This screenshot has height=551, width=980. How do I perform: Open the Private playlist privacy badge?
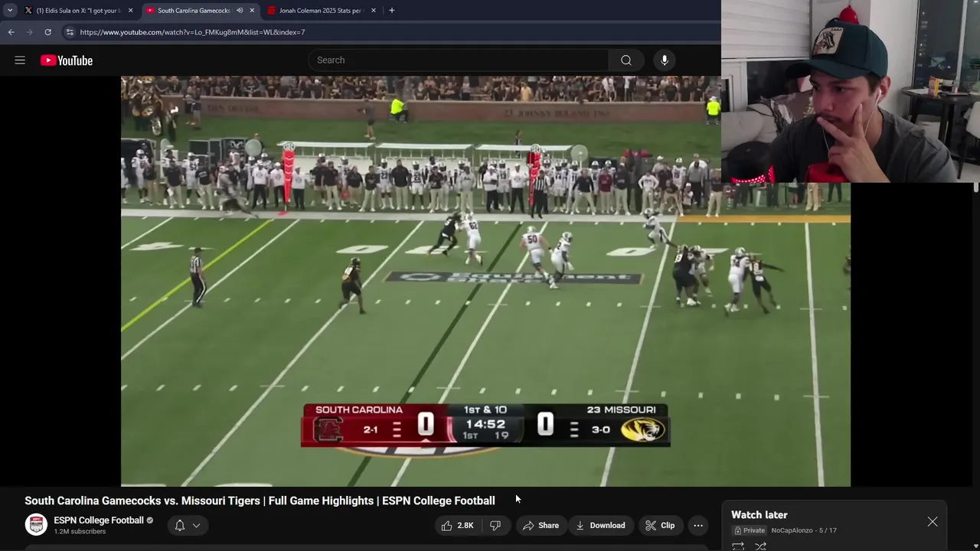click(750, 530)
